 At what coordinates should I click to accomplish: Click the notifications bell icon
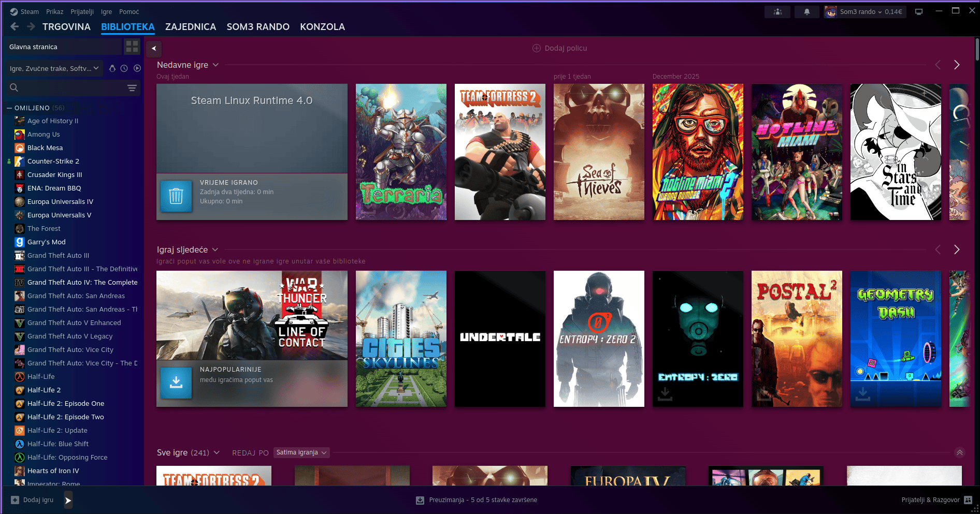pyautogui.click(x=806, y=12)
